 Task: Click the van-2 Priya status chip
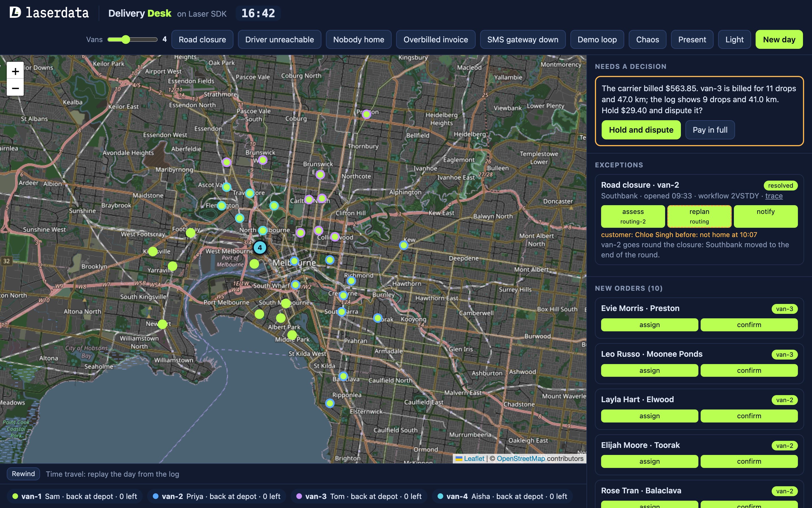coord(217,496)
